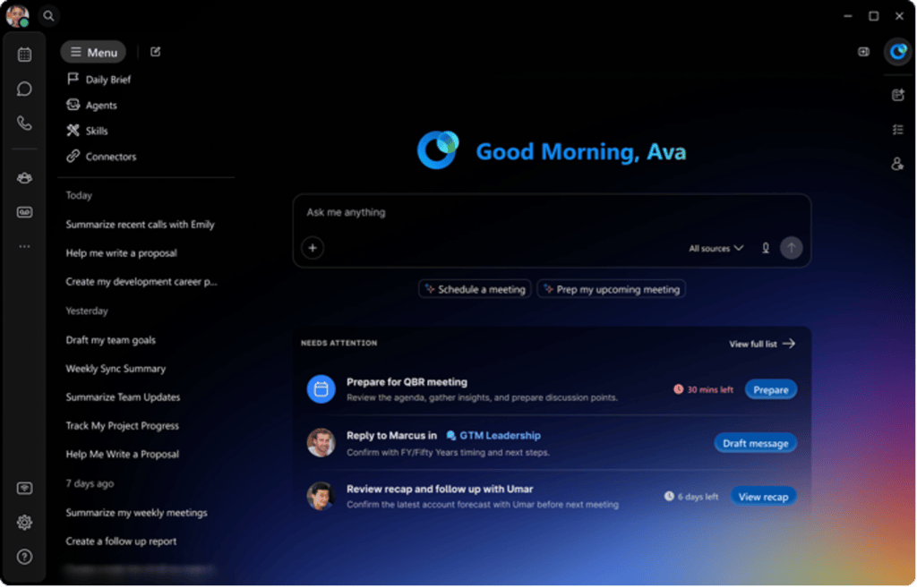Open the help question mark icon

(24, 557)
